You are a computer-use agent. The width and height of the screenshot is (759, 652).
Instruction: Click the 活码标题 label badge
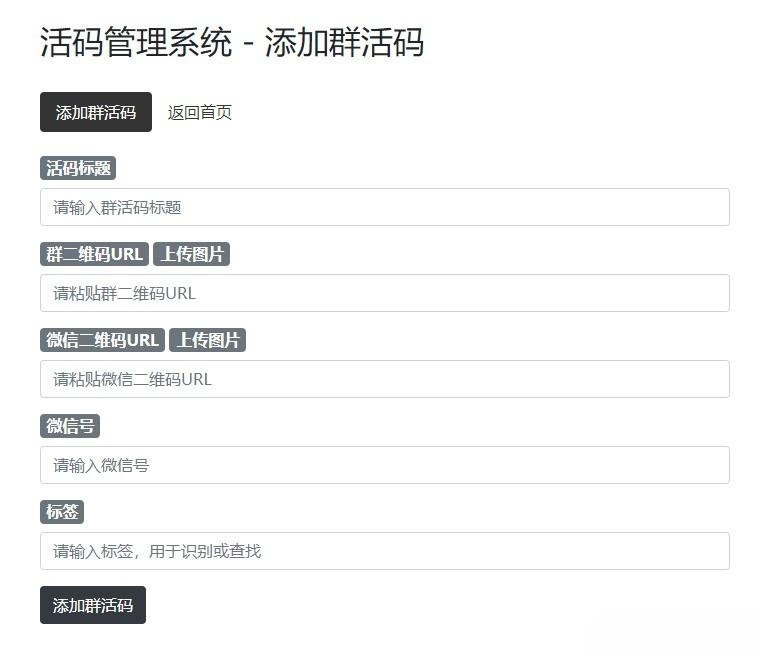click(x=78, y=168)
